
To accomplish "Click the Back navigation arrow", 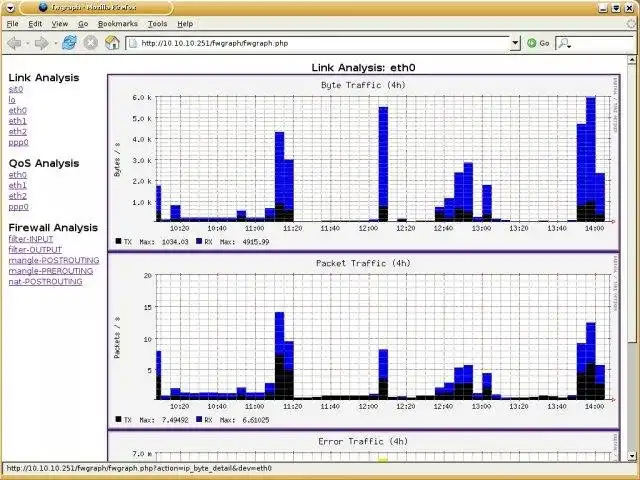I will coord(14,43).
